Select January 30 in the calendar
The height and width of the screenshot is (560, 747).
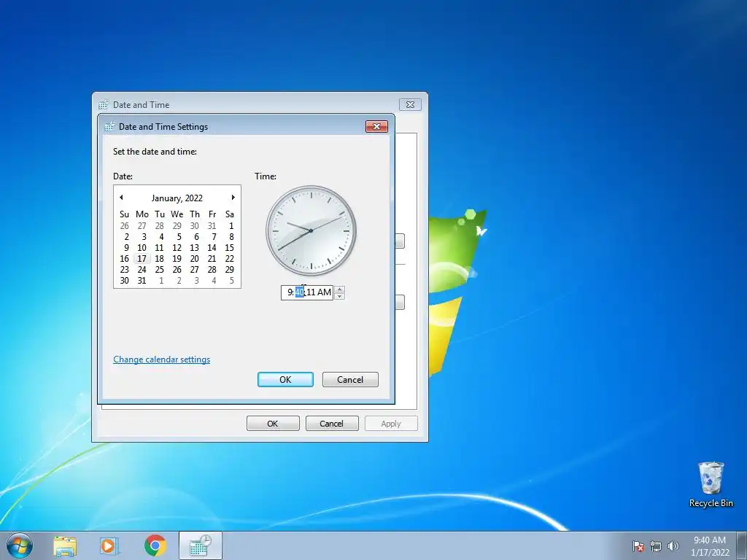[x=124, y=281]
